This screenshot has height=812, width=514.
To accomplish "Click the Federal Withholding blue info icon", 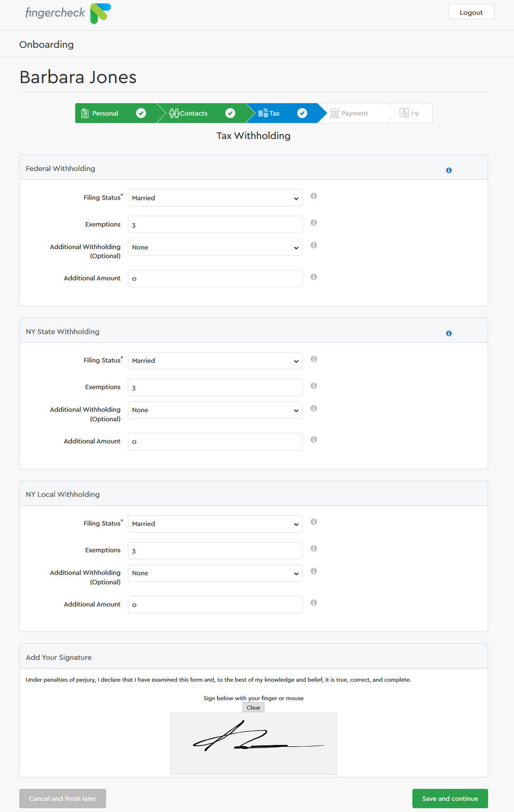I will 449,170.
